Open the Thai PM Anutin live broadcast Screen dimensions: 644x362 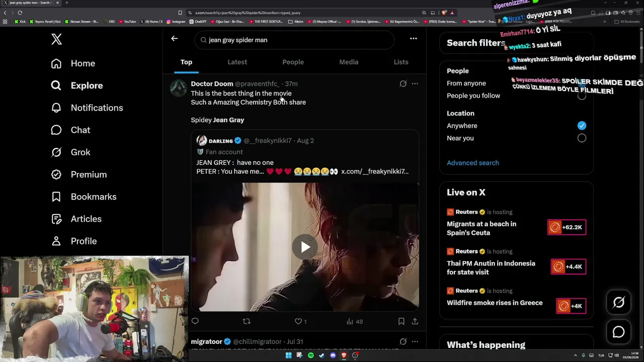491,267
